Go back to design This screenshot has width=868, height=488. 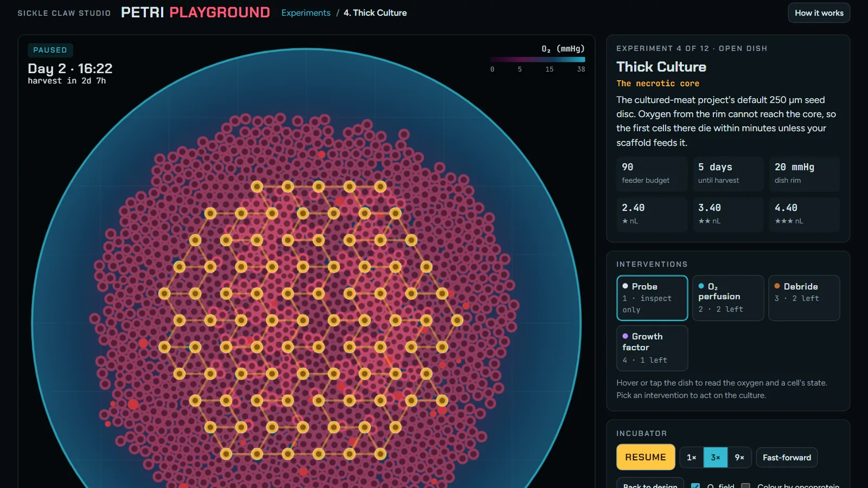coord(650,484)
